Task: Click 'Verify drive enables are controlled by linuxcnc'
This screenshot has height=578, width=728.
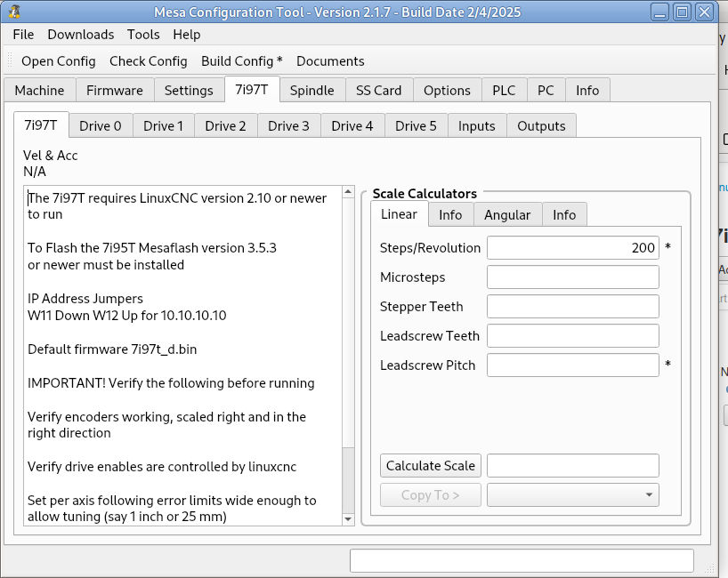Action: tap(162, 466)
